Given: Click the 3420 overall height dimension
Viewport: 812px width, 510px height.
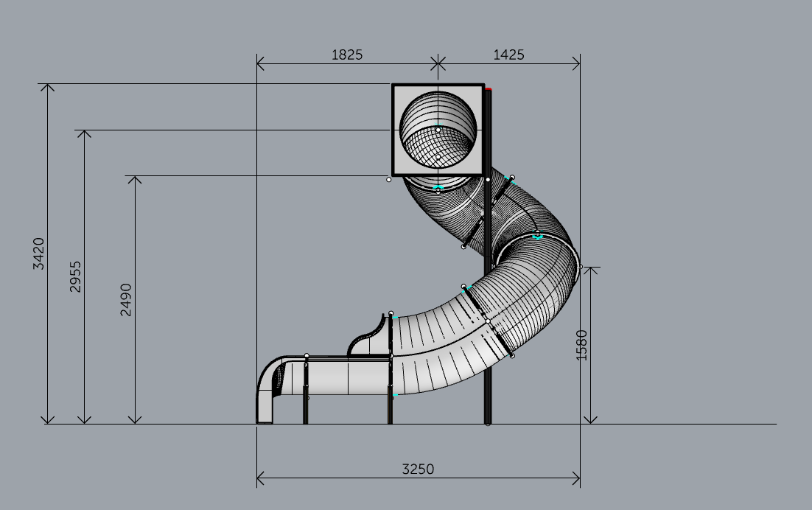Looking at the screenshot, I should pyautogui.click(x=39, y=254).
